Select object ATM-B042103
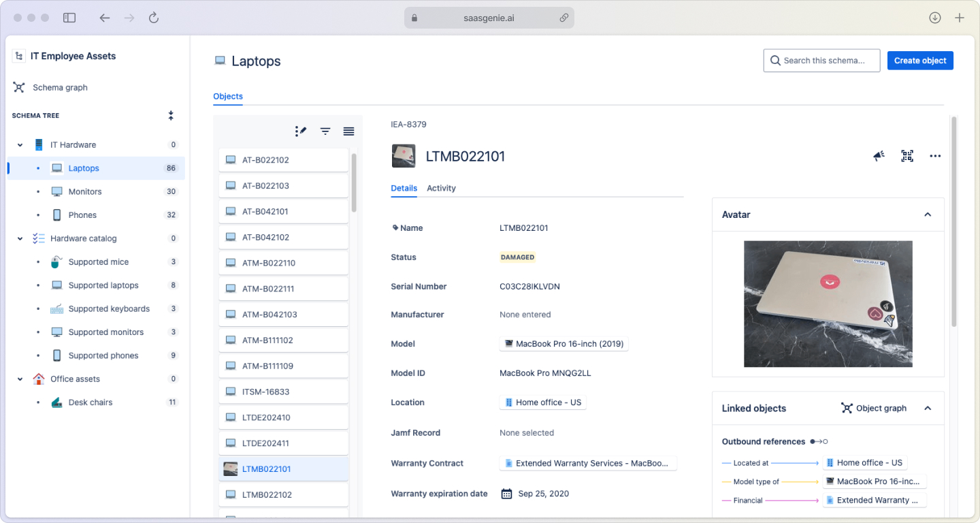 pyautogui.click(x=283, y=315)
